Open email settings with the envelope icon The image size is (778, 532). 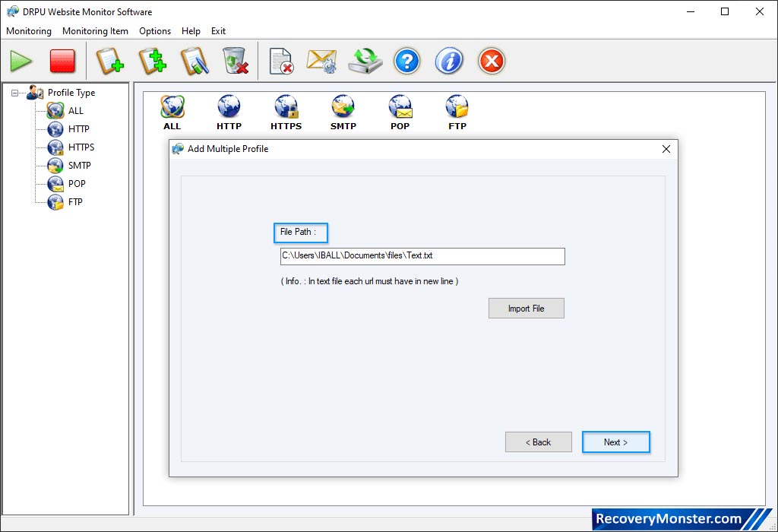tap(322, 61)
